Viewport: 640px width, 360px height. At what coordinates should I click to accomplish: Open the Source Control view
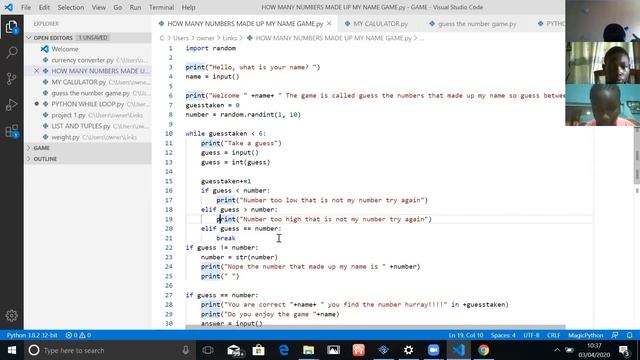point(11,78)
